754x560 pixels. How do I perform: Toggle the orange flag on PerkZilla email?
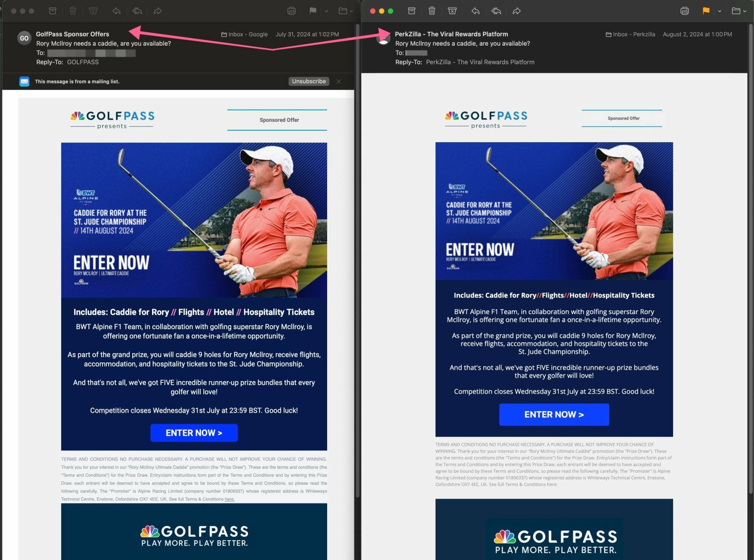click(706, 11)
